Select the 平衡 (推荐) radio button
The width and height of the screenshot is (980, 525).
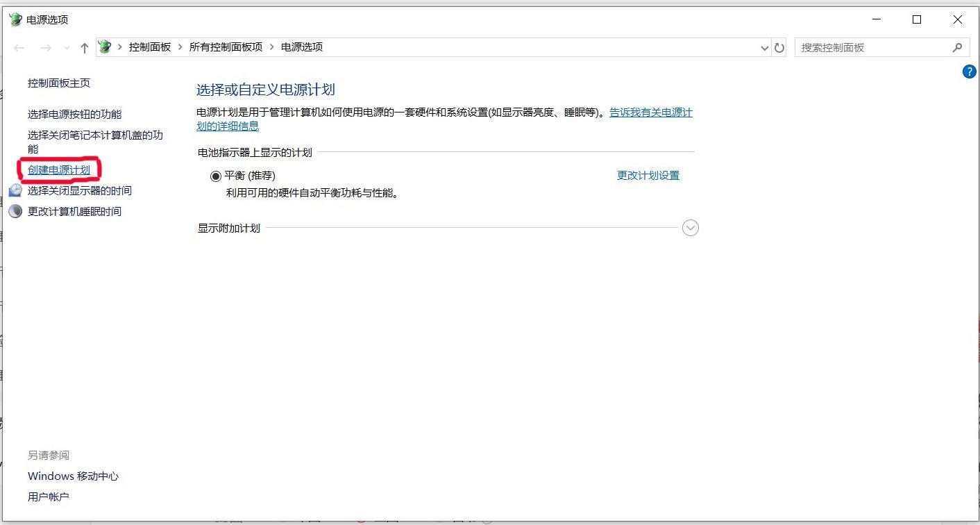(x=216, y=176)
